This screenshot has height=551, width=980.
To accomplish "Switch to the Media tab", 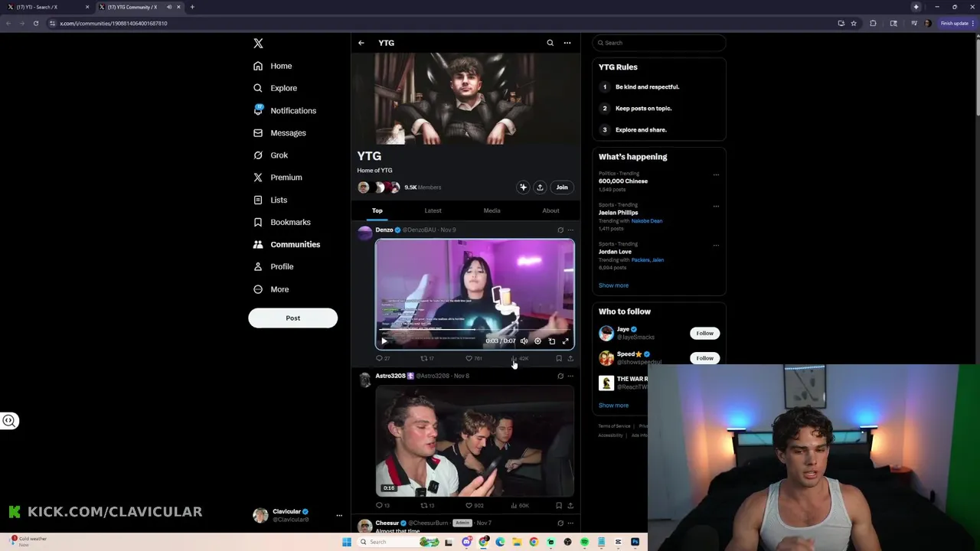I will 492,210.
